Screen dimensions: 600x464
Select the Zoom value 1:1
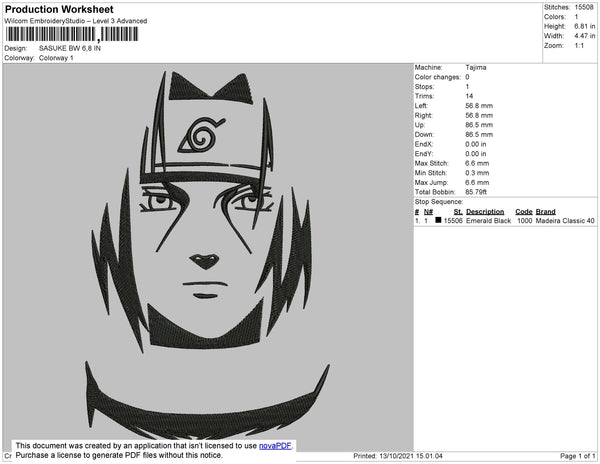tap(579, 46)
